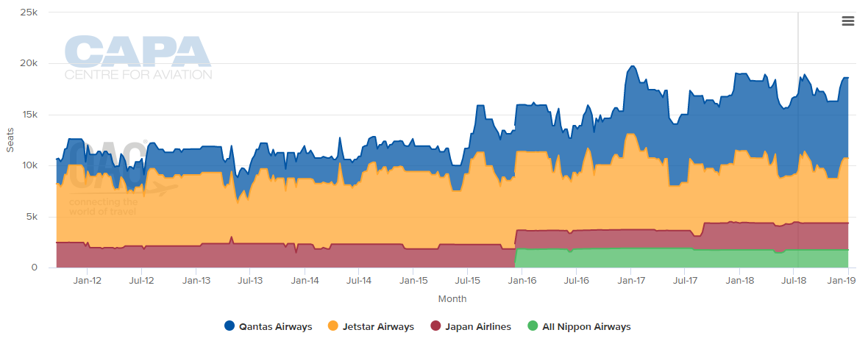
Task: Click the Month axis title
Action: coord(452,299)
